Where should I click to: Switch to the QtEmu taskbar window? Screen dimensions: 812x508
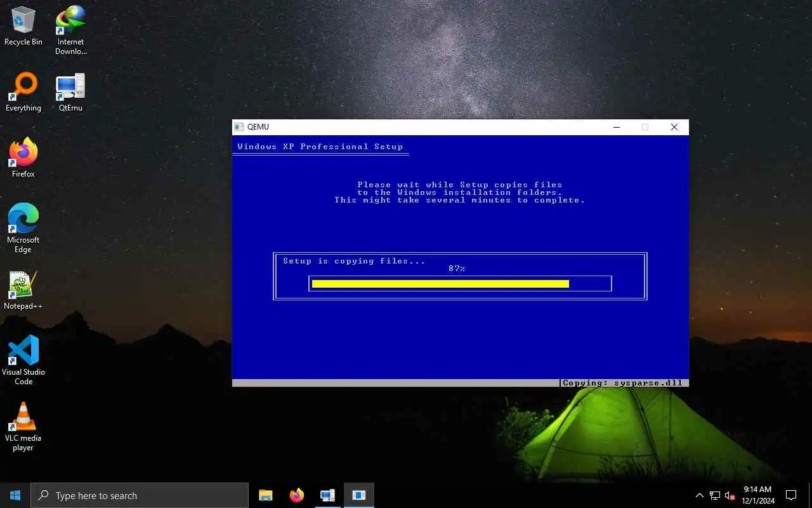[x=327, y=495]
